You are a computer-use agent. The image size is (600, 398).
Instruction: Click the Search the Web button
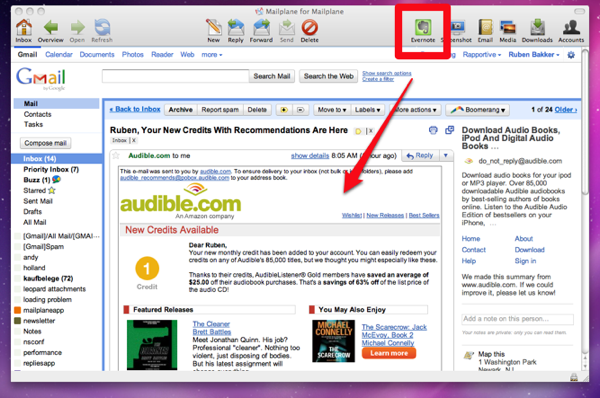328,76
